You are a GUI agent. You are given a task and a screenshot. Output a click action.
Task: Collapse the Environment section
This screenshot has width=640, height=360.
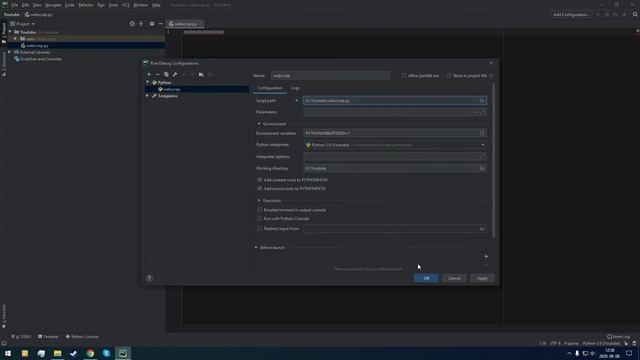259,124
